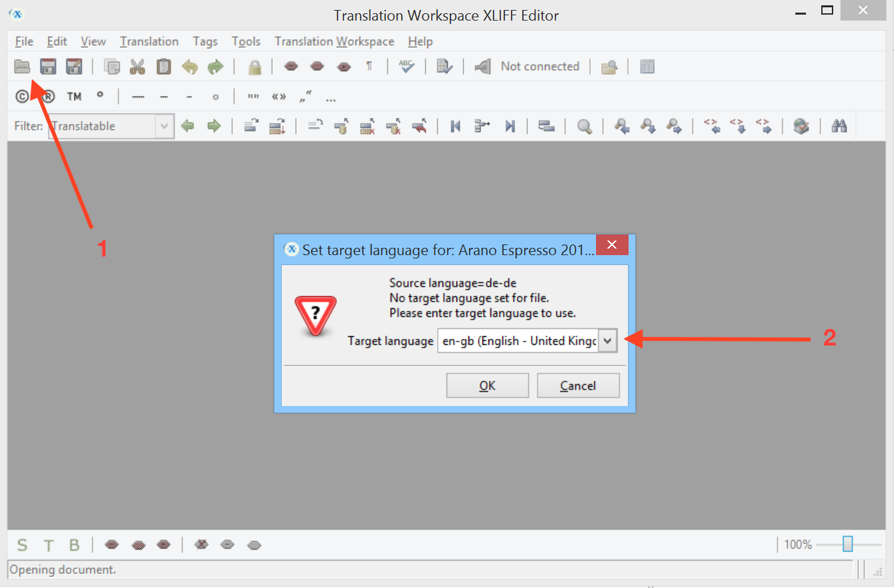Image resolution: width=895 pixels, height=588 pixels.
Task: Close the Set target language dialog
Action: (612, 245)
